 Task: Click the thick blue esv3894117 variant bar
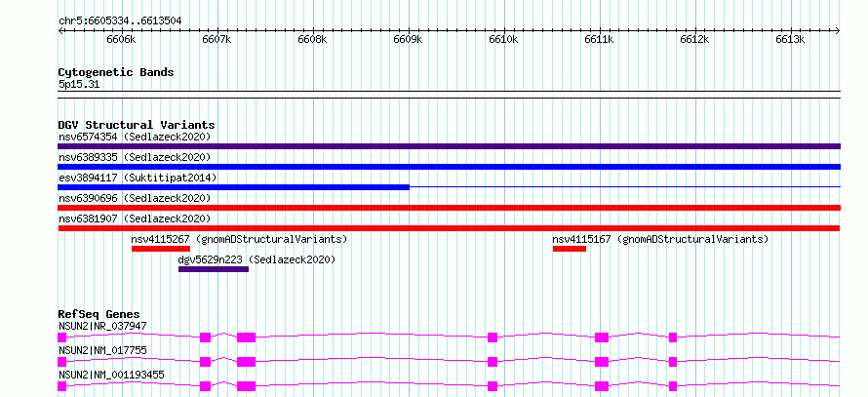(234, 187)
